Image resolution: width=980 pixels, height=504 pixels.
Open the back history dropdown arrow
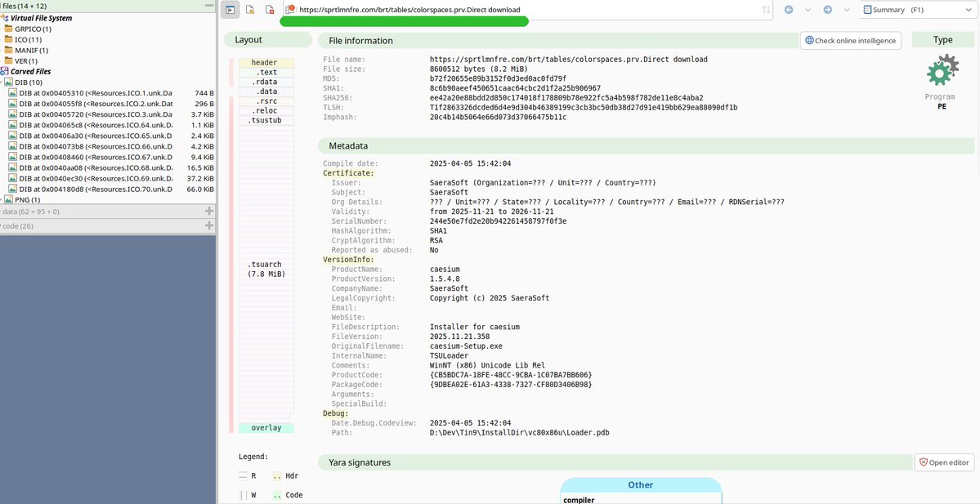pos(808,9)
